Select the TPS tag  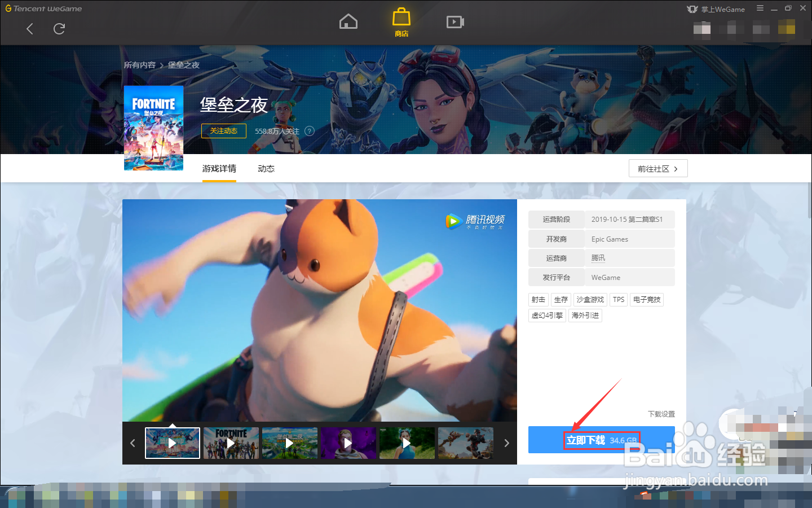[619, 300]
